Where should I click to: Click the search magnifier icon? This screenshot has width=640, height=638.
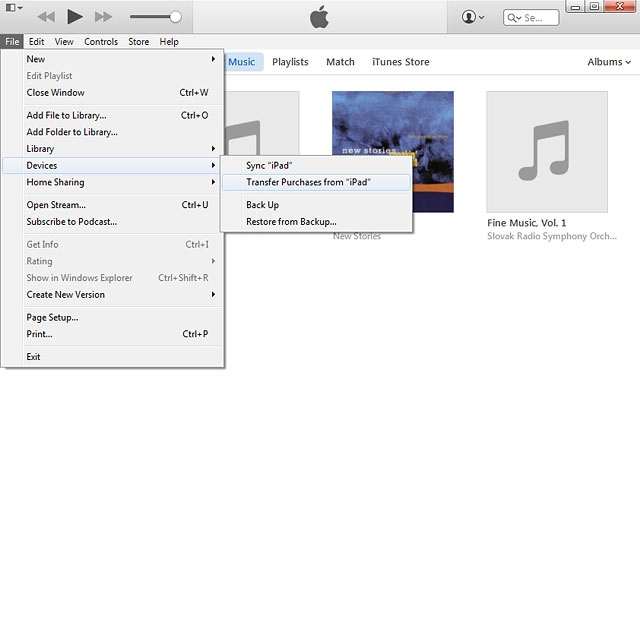click(x=513, y=18)
